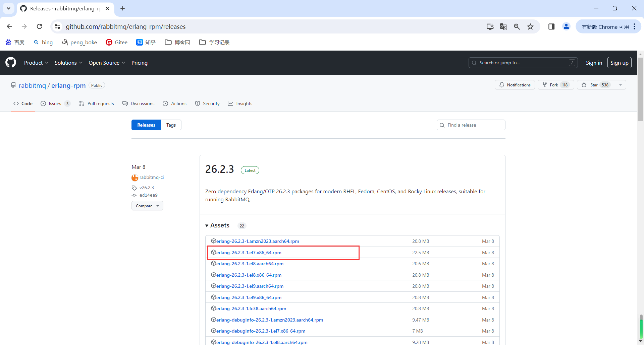This screenshot has width=644, height=345.
Task: Open the peng_boke bookmark
Action: coord(79,42)
